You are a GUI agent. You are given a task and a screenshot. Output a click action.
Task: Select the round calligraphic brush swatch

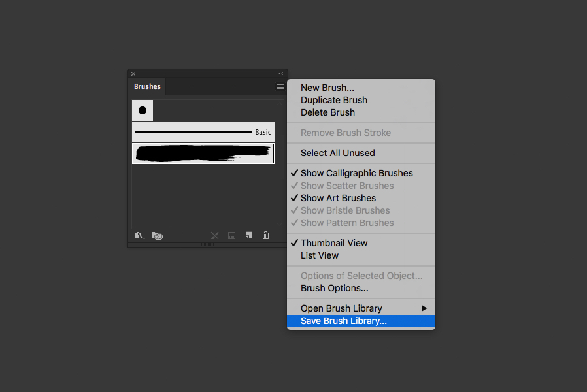pyautogui.click(x=142, y=110)
